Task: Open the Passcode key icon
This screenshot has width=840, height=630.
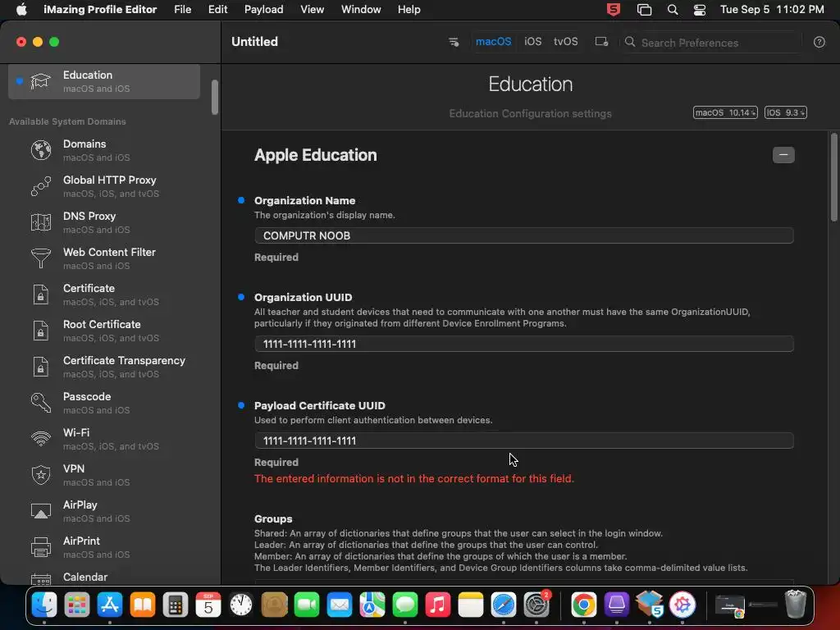Action: (x=41, y=403)
